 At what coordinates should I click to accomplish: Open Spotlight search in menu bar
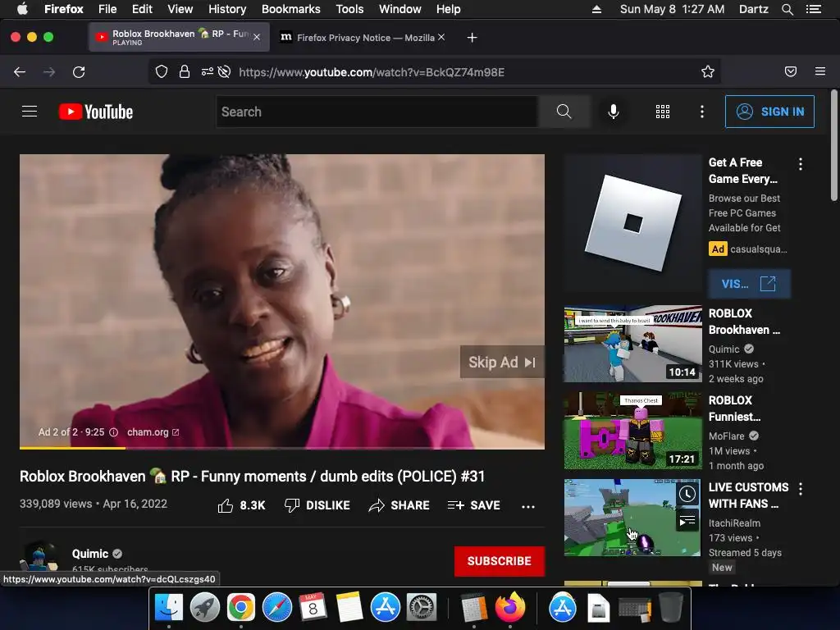pos(787,9)
